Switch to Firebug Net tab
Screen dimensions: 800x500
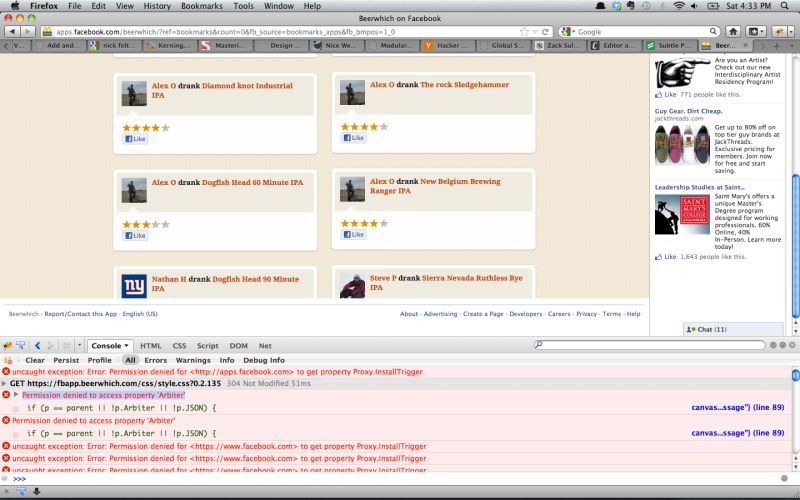pyautogui.click(x=265, y=345)
